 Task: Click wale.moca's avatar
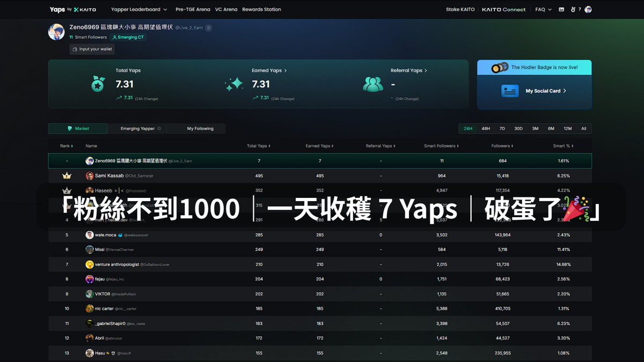tap(90, 235)
